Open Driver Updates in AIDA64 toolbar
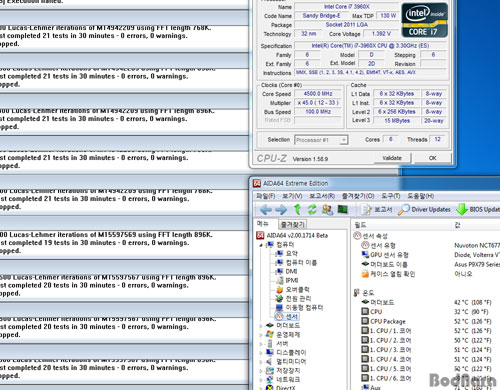Viewport: 500px width, 390px height. (424, 209)
